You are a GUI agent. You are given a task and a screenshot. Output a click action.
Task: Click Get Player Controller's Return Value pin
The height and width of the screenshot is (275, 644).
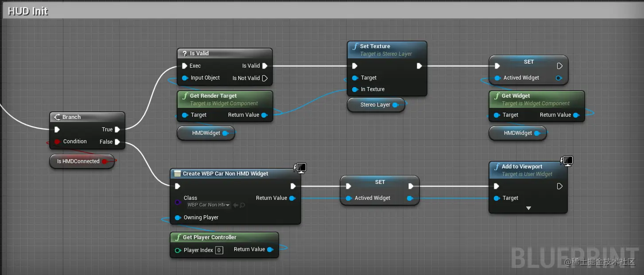pyautogui.click(x=270, y=249)
